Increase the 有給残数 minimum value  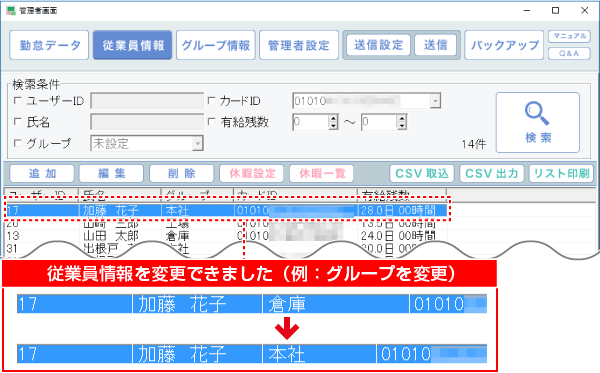333,119
